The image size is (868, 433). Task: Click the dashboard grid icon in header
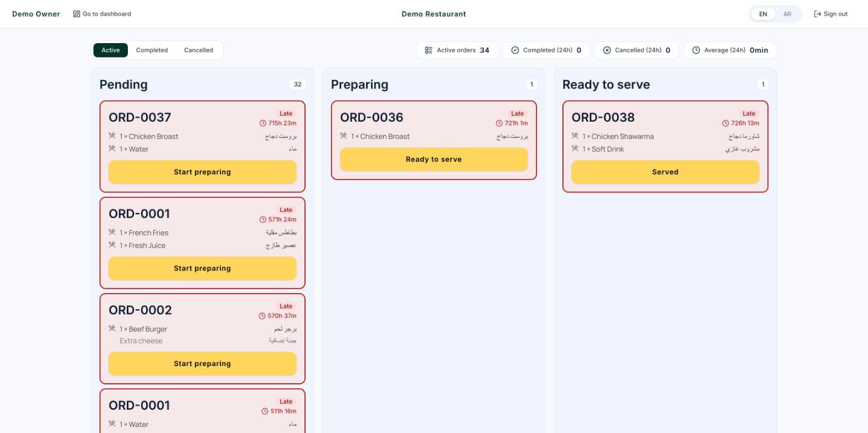(76, 14)
